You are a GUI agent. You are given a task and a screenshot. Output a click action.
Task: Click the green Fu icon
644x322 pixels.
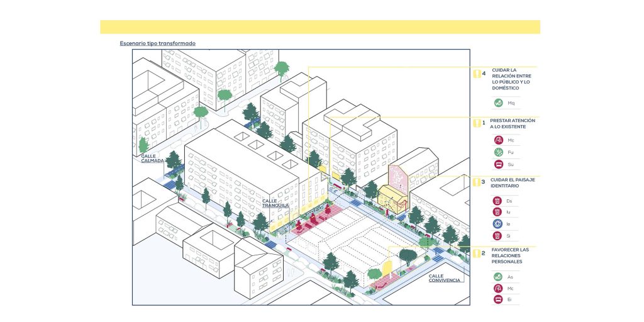pyautogui.click(x=498, y=152)
